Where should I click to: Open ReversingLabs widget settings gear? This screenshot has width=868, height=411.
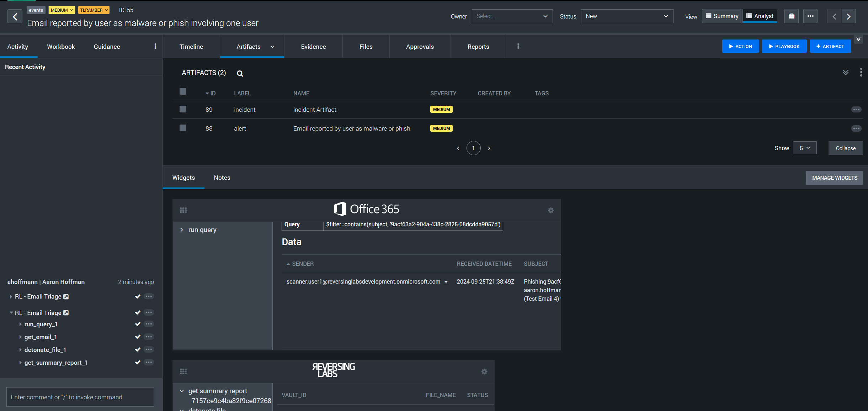click(x=484, y=372)
